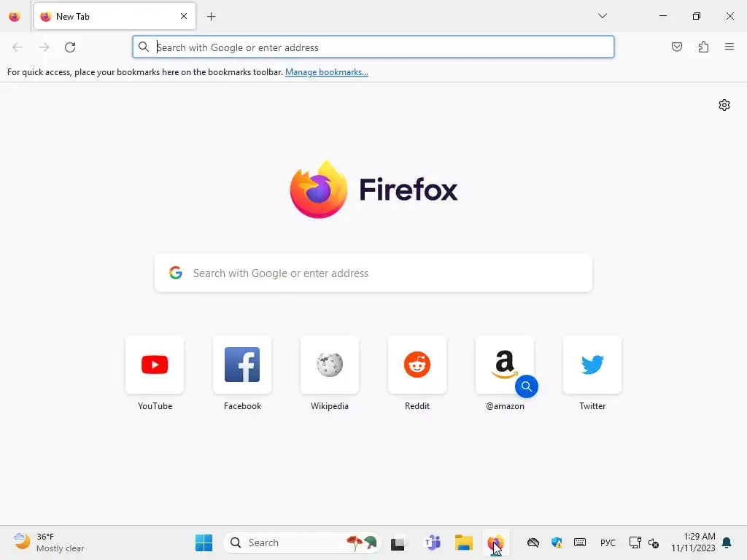
Task: Close the New Tab tab
Action: click(184, 16)
